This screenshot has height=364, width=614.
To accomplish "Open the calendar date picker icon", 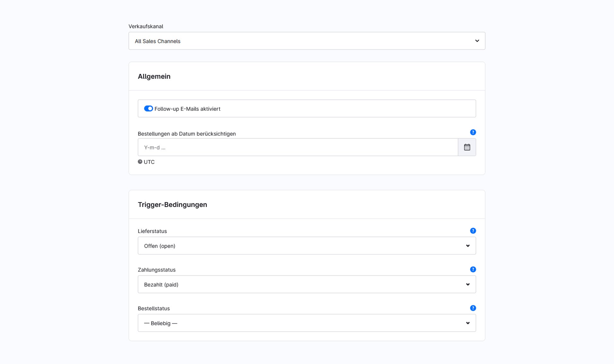I will [467, 147].
